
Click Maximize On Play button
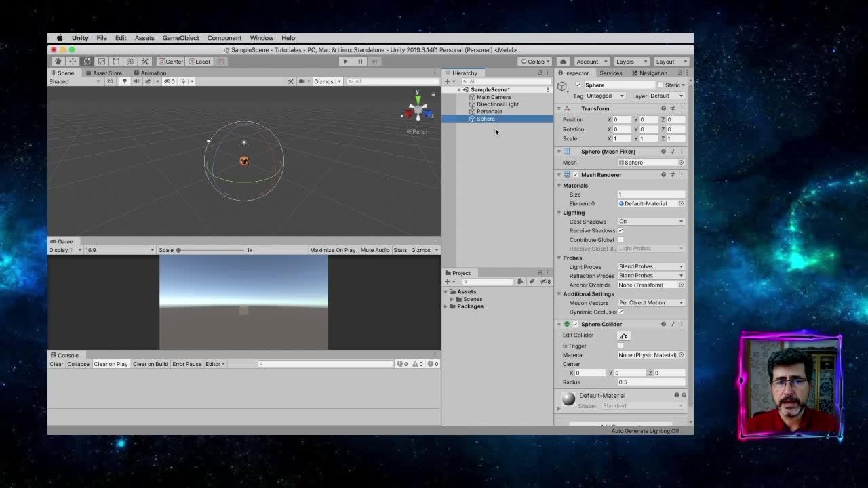pos(332,250)
